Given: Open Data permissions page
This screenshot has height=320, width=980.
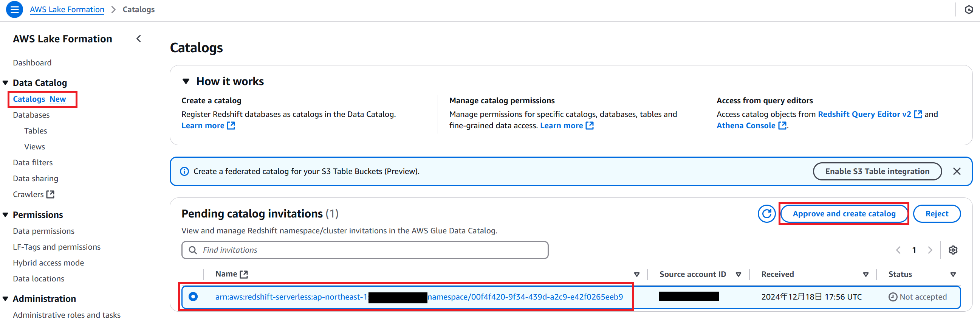Looking at the screenshot, I should pyautogui.click(x=43, y=231).
